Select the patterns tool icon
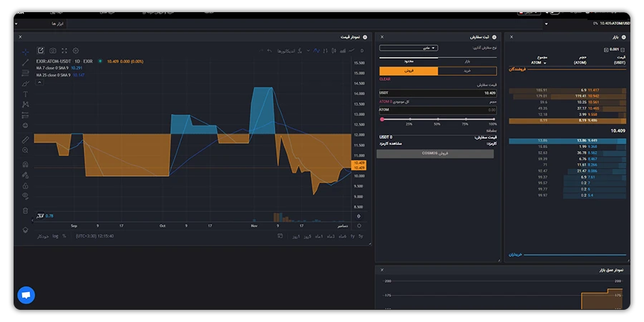The width and height of the screenshot is (644, 322). pyautogui.click(x=26, y=104)
